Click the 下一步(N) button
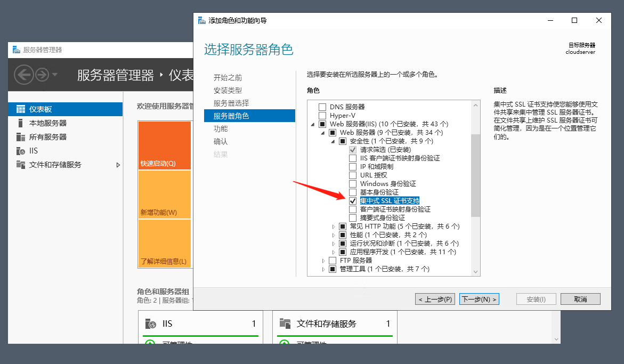This screenshot has width=624, height=364. 479,299
